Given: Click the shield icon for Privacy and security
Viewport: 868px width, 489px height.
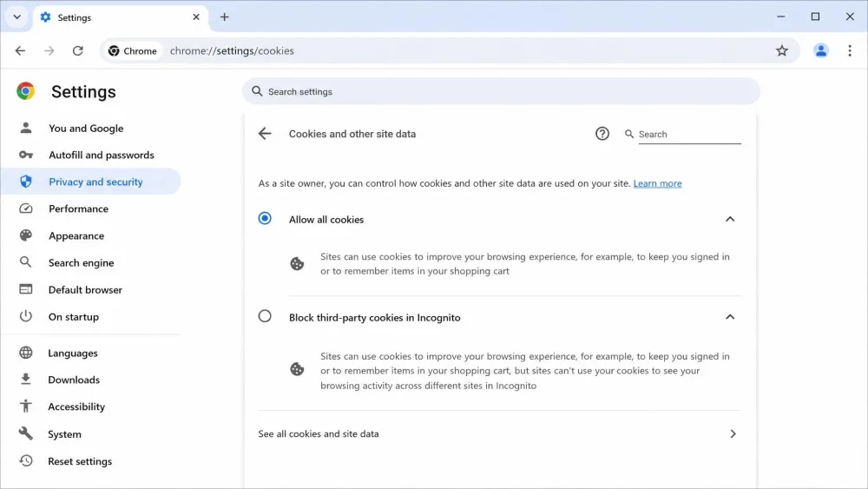Looking at the screenshot, I should (x=26, y=181).
